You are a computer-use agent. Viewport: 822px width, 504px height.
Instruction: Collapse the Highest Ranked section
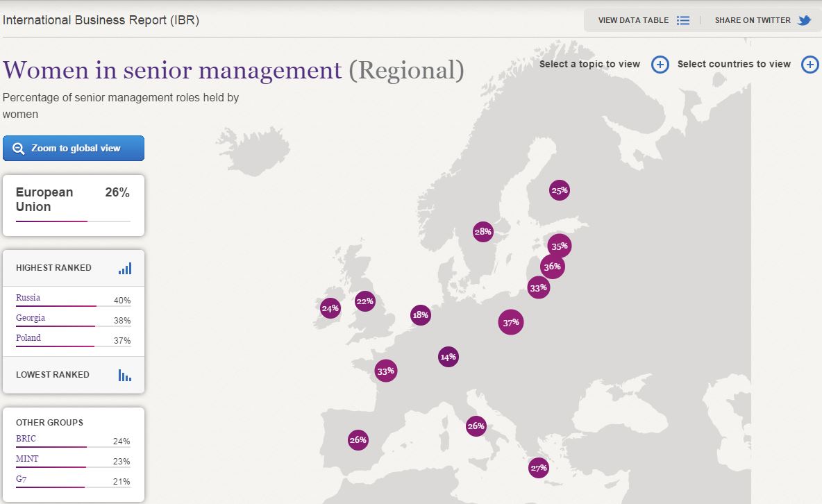53,268
